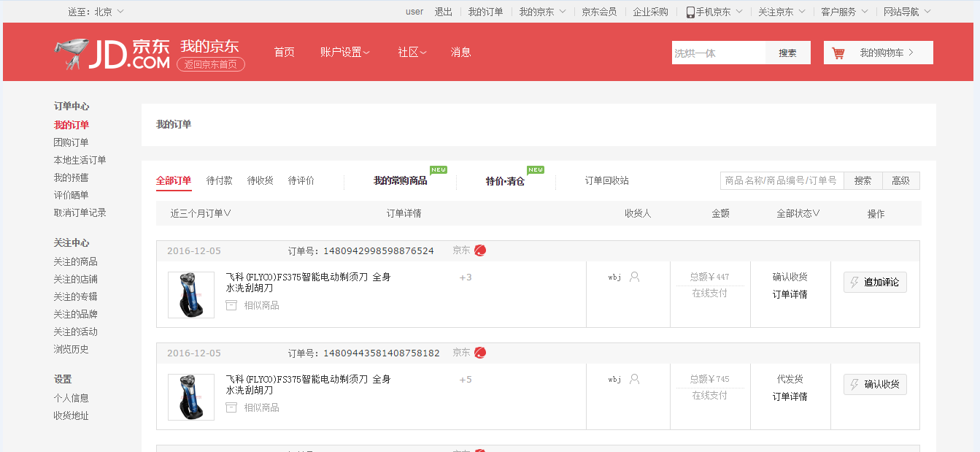Click the shopping cart icon
The width and height of the screenshot is (980, 452).
(x=838, y=53)
